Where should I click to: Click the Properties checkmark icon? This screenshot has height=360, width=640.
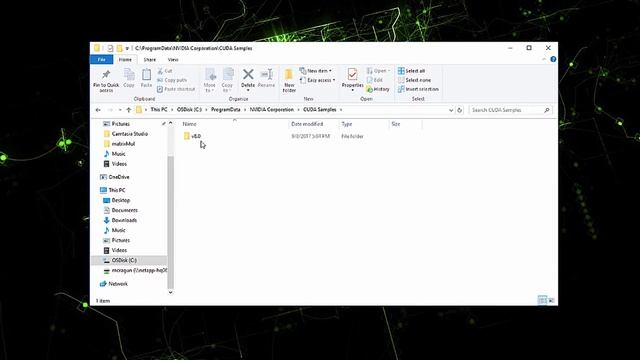tap(352, 74)
